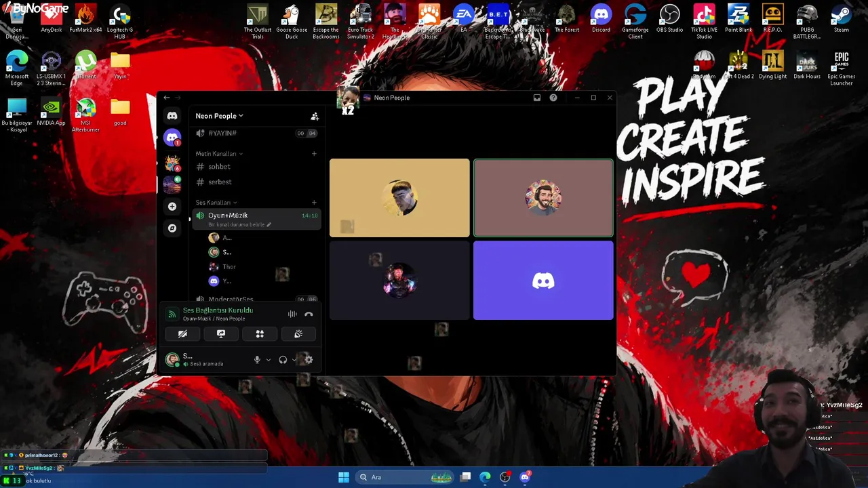Open user avatar status panel in Discord
The width and height of the screenshot is (868, 488).
pos(172,360)
